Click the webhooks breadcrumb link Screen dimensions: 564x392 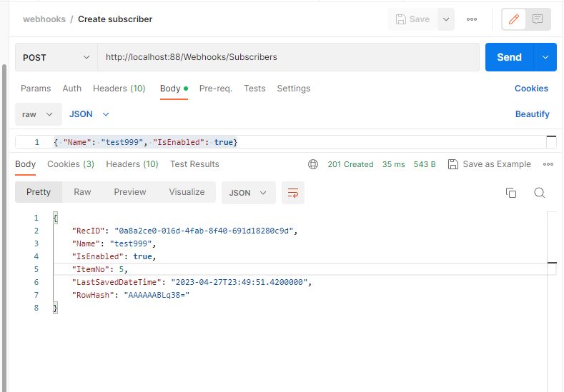point(44,19)
